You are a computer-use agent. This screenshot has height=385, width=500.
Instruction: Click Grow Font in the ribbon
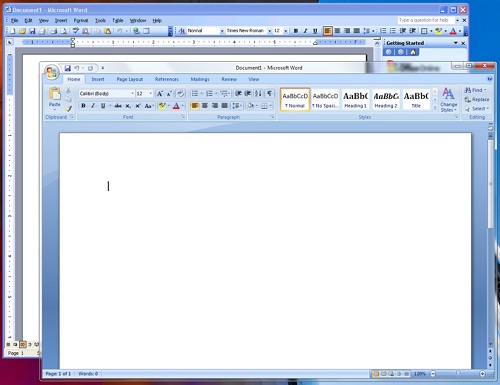(x=160, y=94)
